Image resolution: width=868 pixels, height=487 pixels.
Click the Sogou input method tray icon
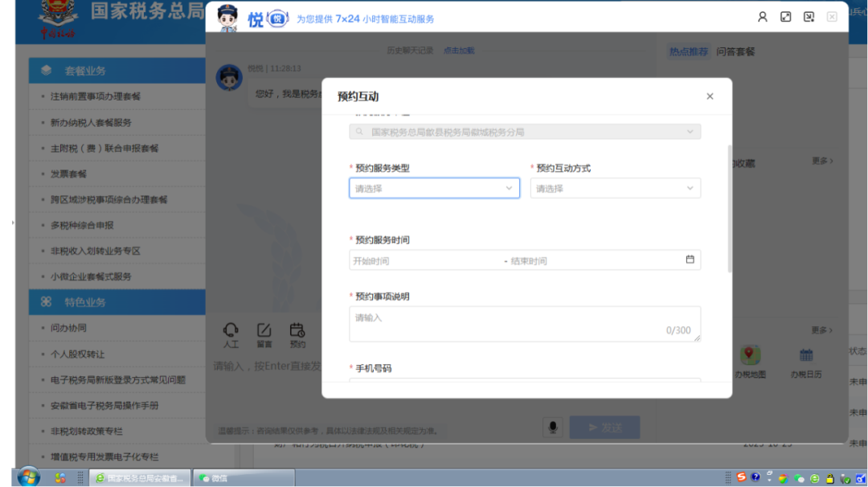(741, 477)
